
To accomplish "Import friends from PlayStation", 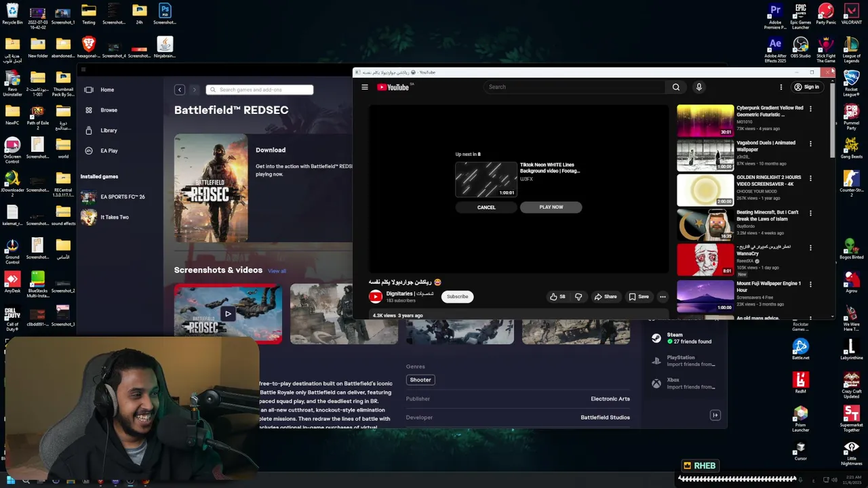I will [683, 361].
